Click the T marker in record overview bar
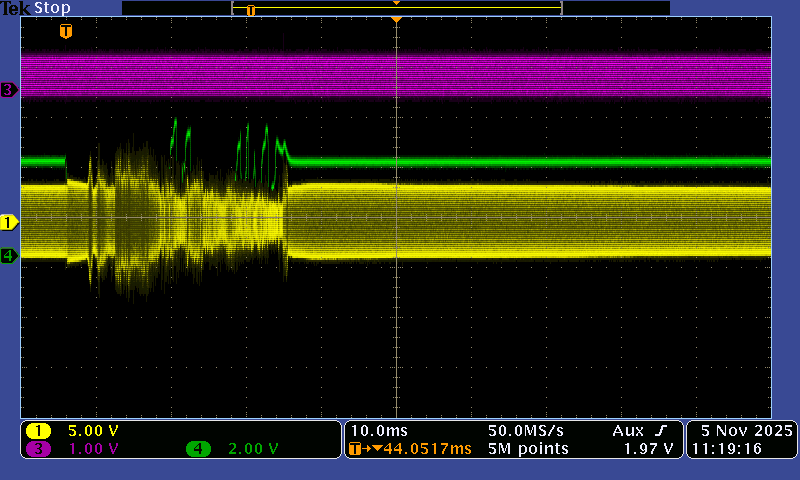Viewport: 800px width, 480px height. click(251, 10)
